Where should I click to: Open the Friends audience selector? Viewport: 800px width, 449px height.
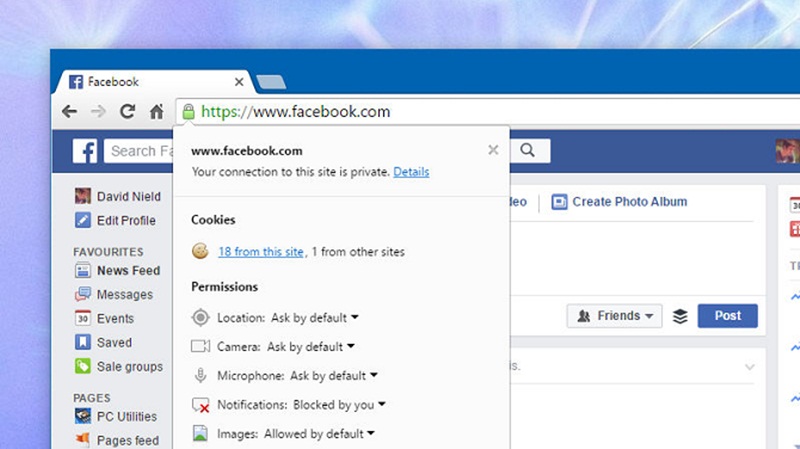point(614,316)
